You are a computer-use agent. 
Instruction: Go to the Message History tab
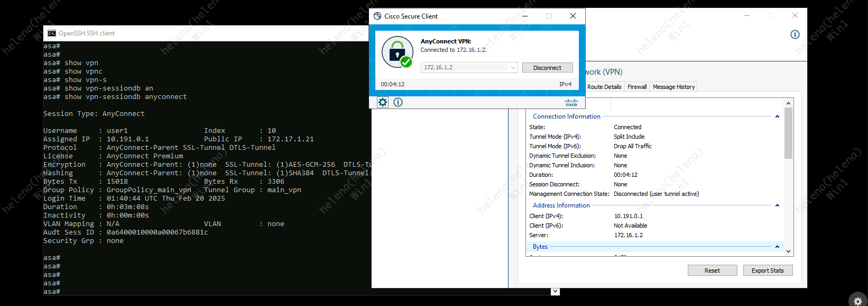coord(673,87)
